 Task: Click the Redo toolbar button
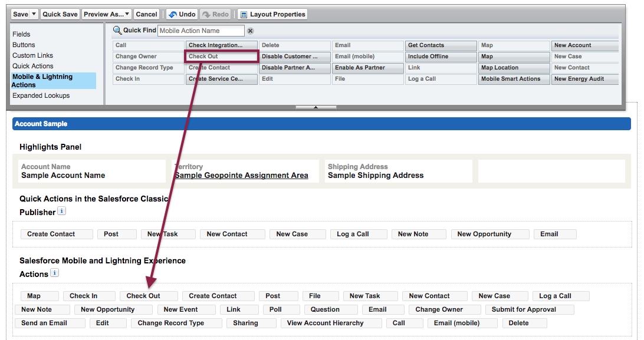click(x=215, y=14)
